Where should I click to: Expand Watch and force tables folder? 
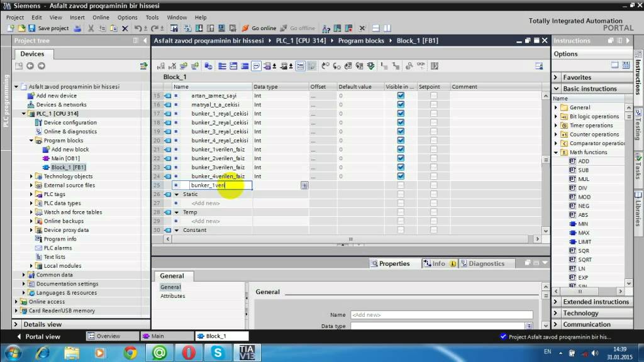(x=31, y=212)
